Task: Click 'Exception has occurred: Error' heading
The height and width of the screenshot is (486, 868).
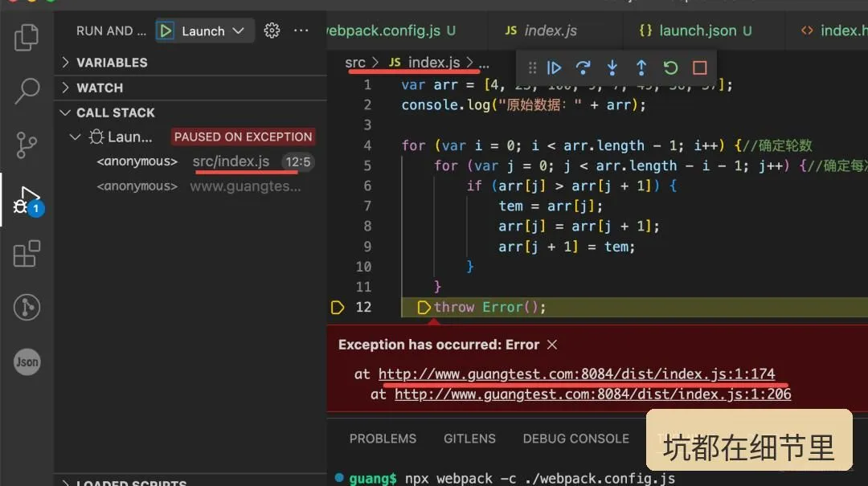Action: (439, 345)
